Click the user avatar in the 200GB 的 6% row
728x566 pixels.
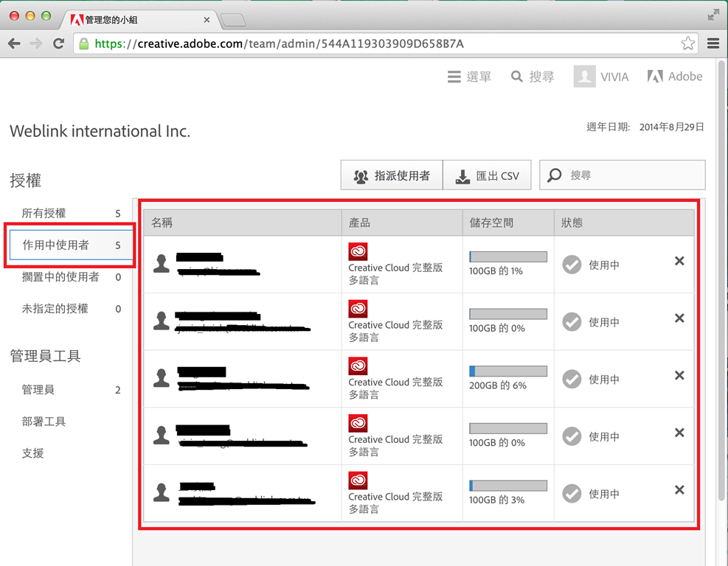click(162, 377)
